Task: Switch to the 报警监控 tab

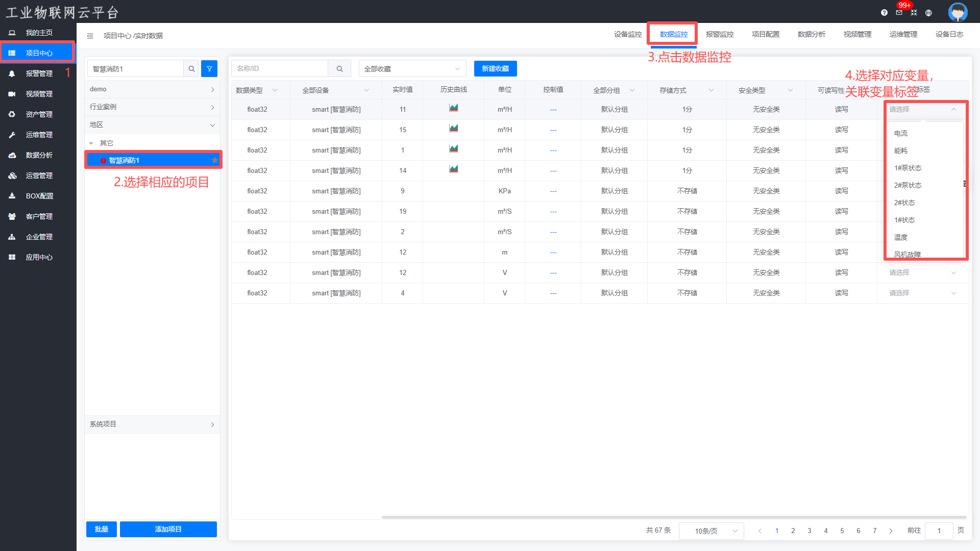Action: pos(719,34)
